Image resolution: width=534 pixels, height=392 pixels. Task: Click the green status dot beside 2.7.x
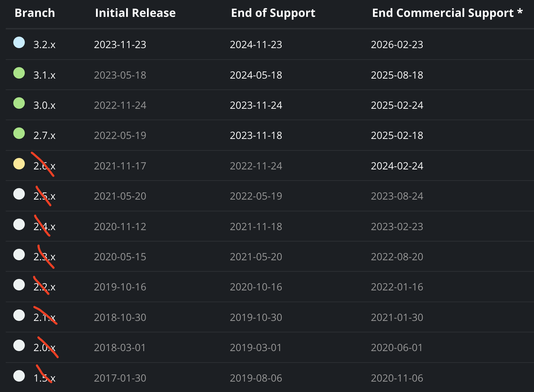19,133
